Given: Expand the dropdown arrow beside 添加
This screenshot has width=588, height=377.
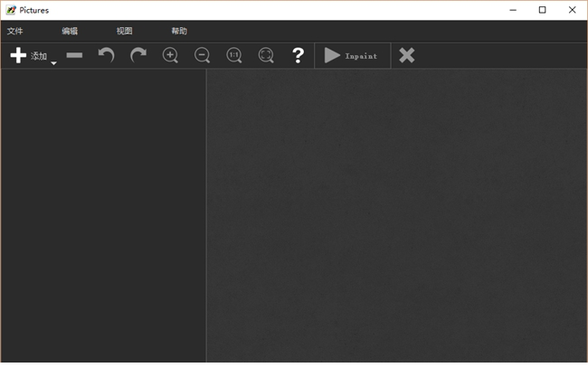Looking at the screenshot, I should (53, 62).
